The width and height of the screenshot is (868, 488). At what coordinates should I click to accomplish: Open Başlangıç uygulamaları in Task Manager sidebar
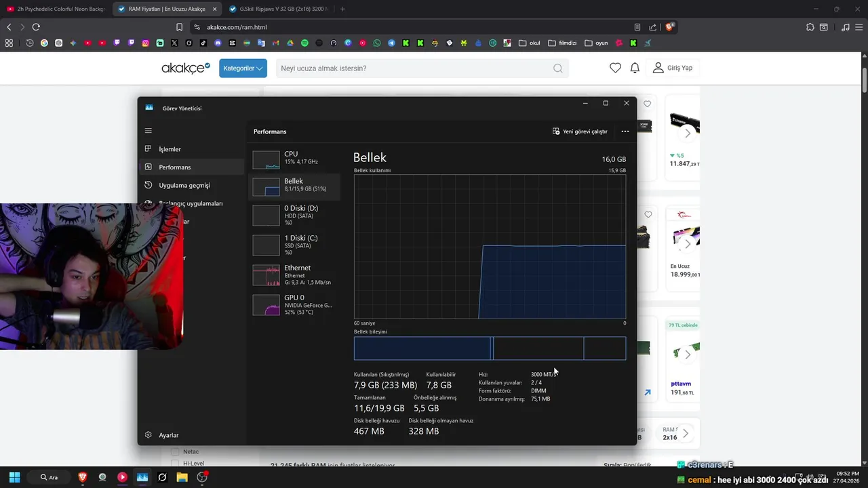coord(193,203)
